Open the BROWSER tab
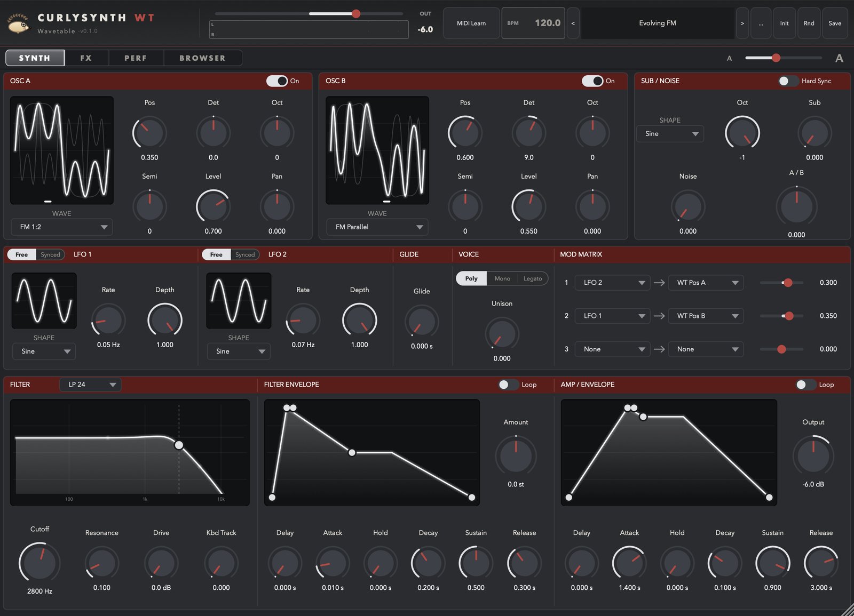854x616 pixels. [202, 58]
